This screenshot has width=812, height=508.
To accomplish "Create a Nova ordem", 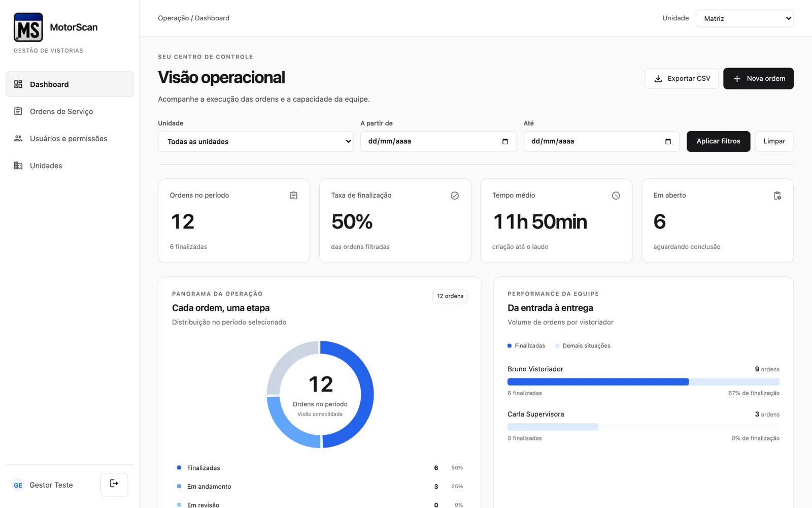I will [x=758, y=79].
